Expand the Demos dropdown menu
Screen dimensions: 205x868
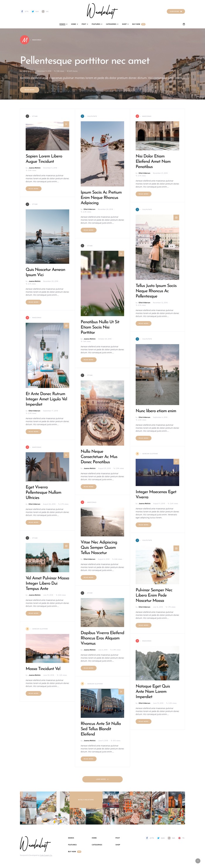click(63, 24)
